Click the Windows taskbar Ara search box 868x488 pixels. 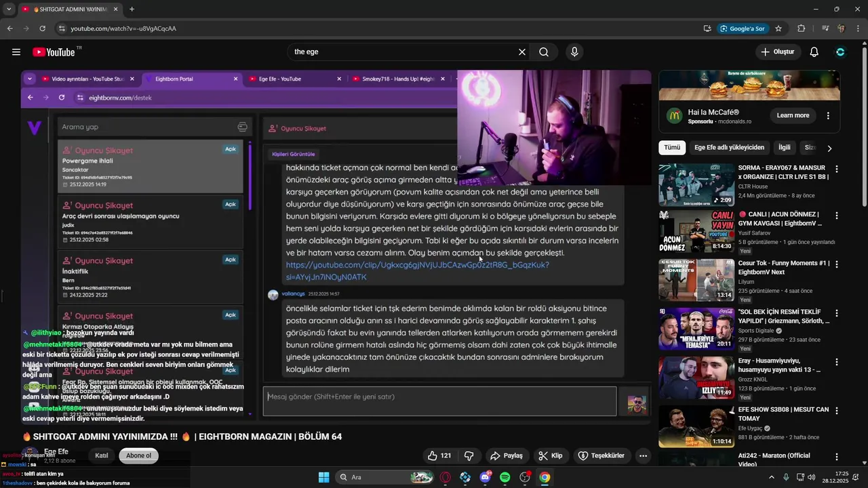[384, 477]
